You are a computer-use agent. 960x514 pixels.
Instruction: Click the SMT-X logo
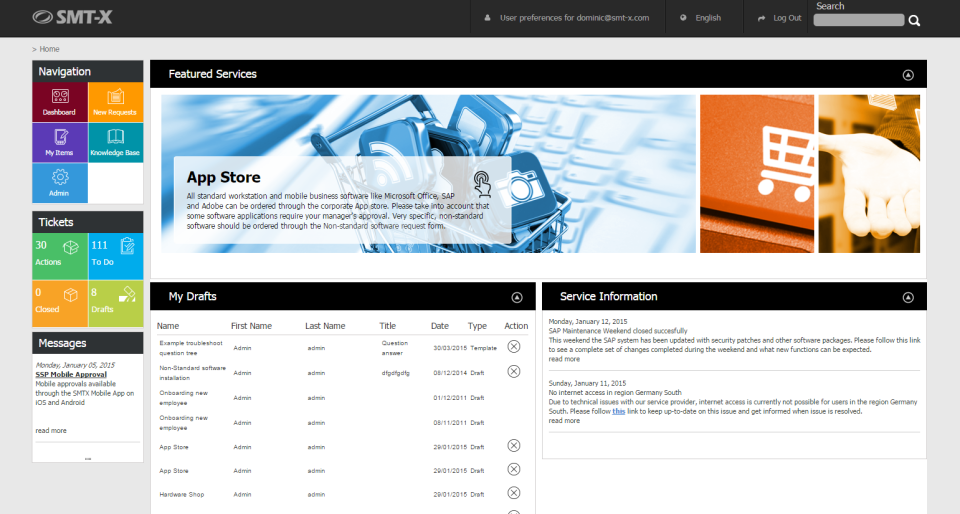click(72, 17)
